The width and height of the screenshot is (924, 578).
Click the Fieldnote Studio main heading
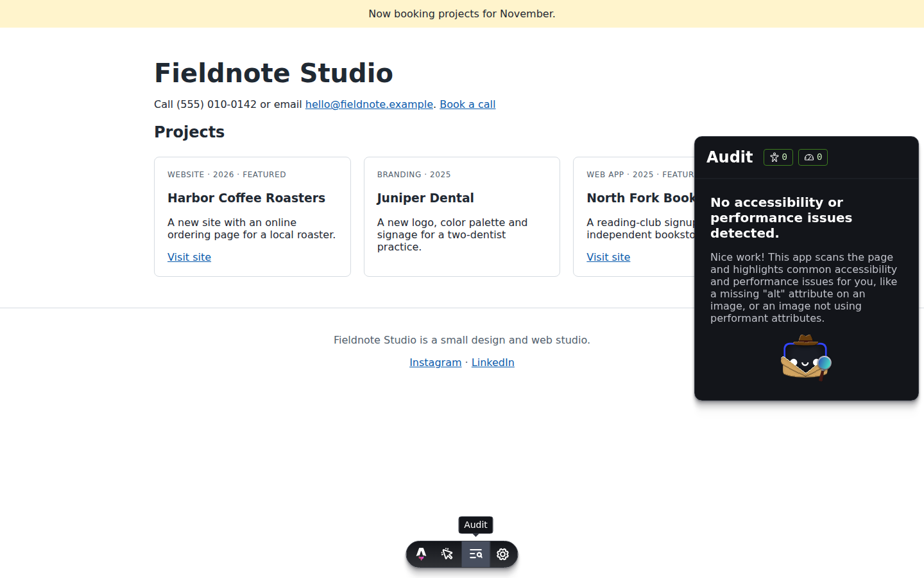273,73
